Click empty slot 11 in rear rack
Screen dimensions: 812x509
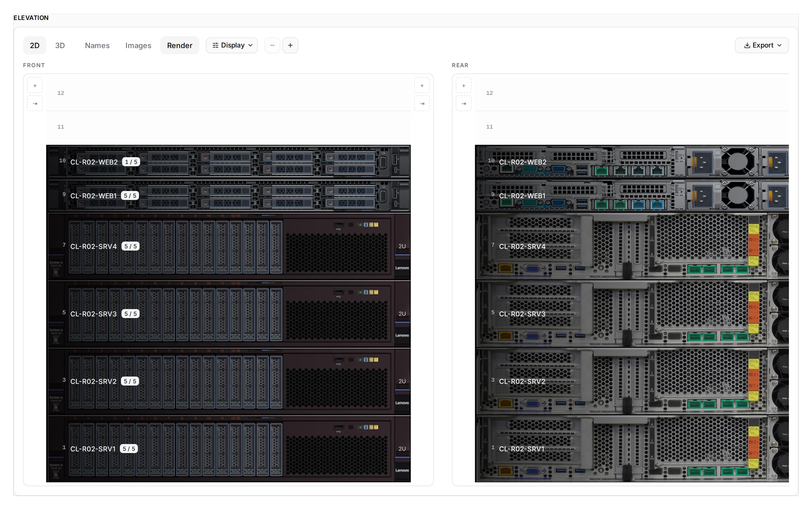(x=631, y=128)
